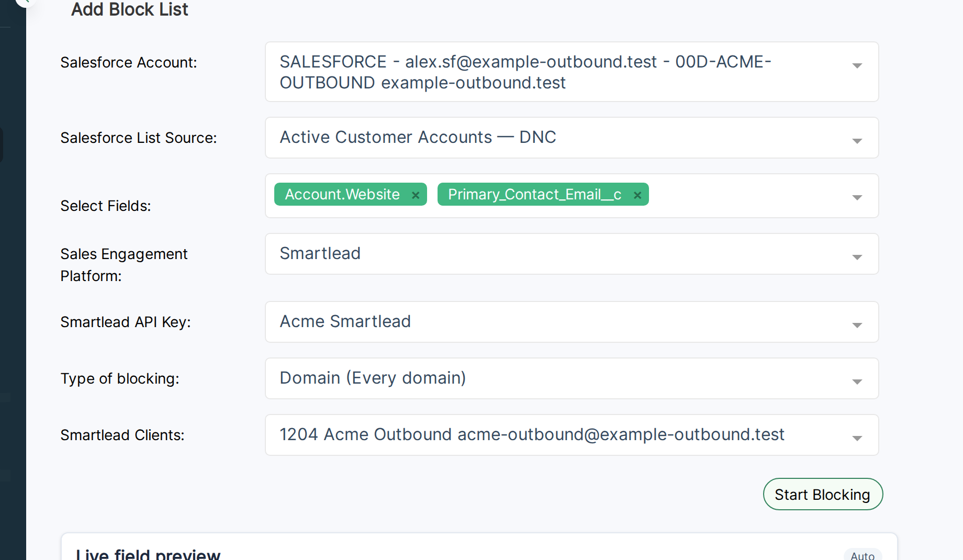963x560 pixels.
Task: Click the Live field preview heading
Action: tap(148, 554)
